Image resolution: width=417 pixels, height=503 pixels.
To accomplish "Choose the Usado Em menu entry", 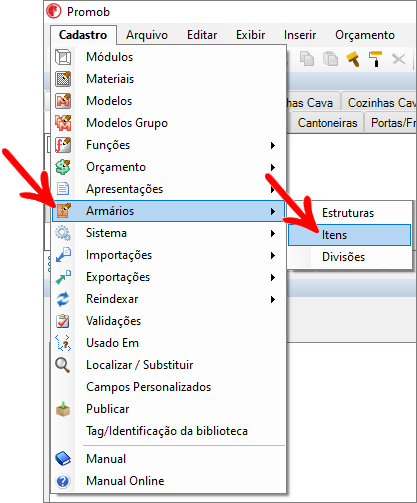I will (x=169, y=343).
